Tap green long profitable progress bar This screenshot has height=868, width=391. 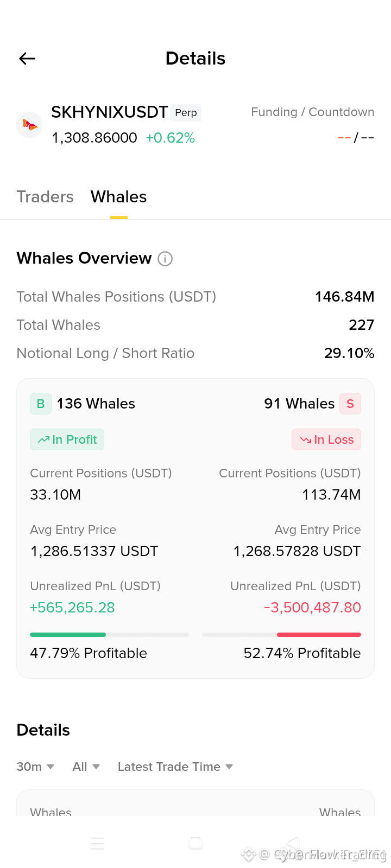109,635
